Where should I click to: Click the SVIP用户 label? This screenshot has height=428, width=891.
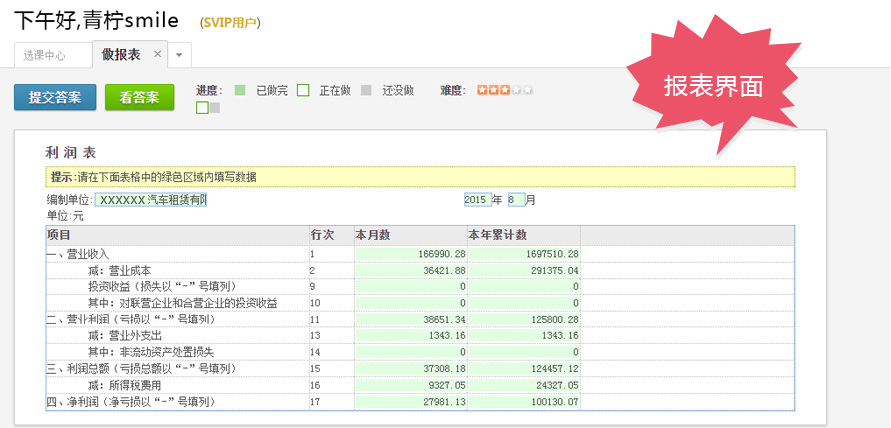coord(230,23)
